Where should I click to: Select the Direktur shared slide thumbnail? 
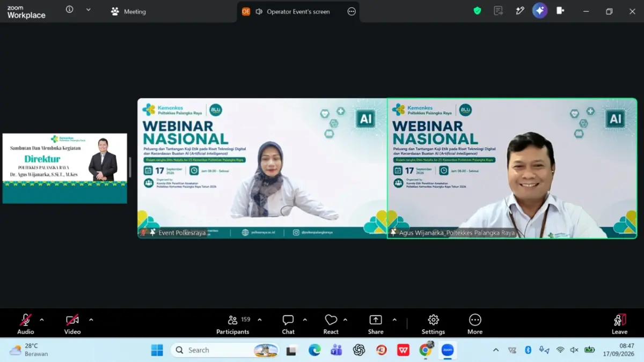[x=65, y=168]
